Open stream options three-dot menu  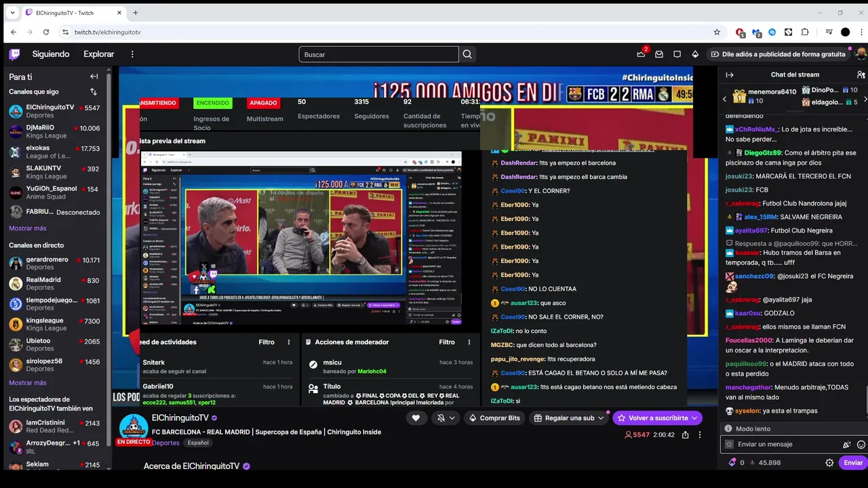pyautogui.click(x=700, y=434)
